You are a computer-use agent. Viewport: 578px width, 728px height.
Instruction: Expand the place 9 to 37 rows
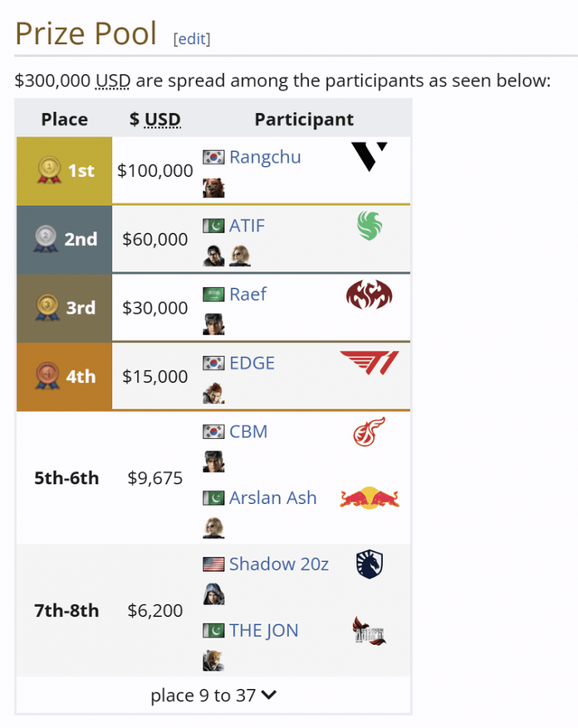point(214,695)
